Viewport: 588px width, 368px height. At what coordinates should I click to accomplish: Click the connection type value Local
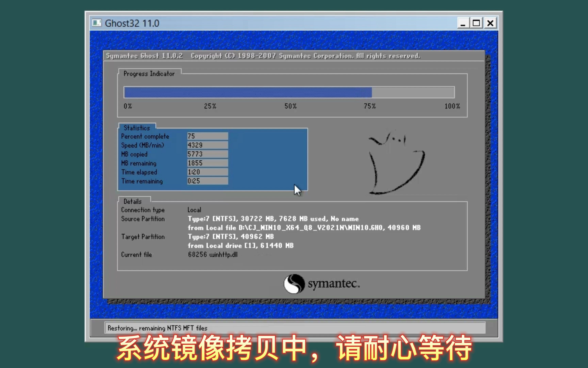tap(194, 210)
